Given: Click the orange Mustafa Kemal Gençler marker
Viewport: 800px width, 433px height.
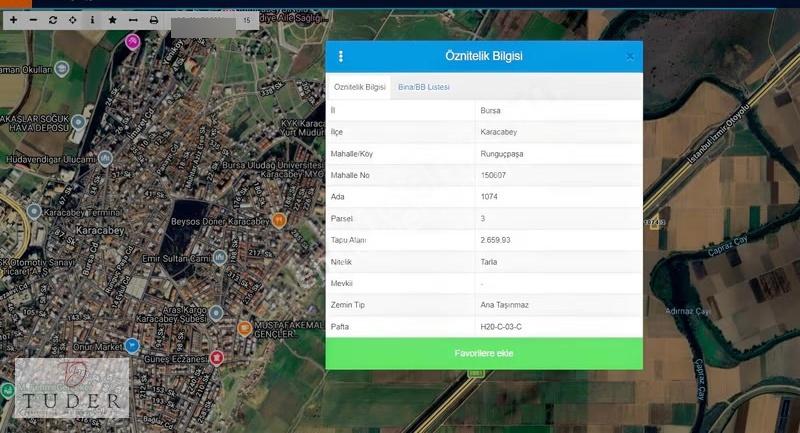Looking at the screenshot, I should (x=244, y=328).
